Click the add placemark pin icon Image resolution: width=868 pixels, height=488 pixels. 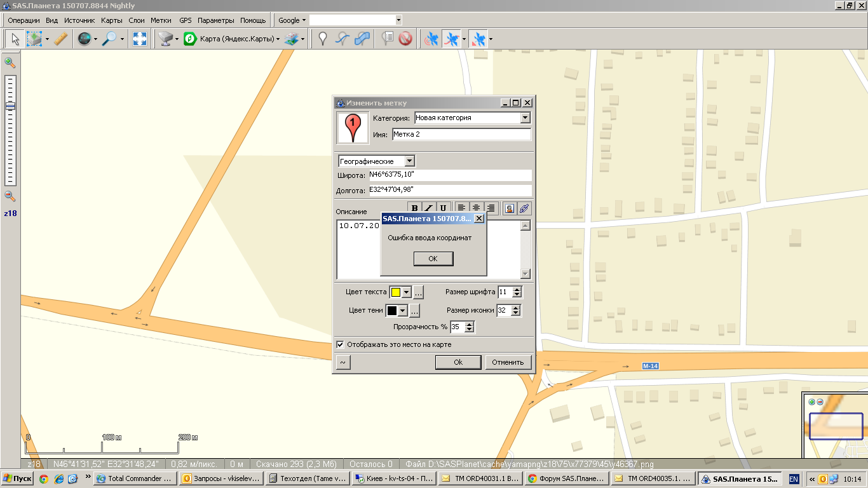[323, 39]
